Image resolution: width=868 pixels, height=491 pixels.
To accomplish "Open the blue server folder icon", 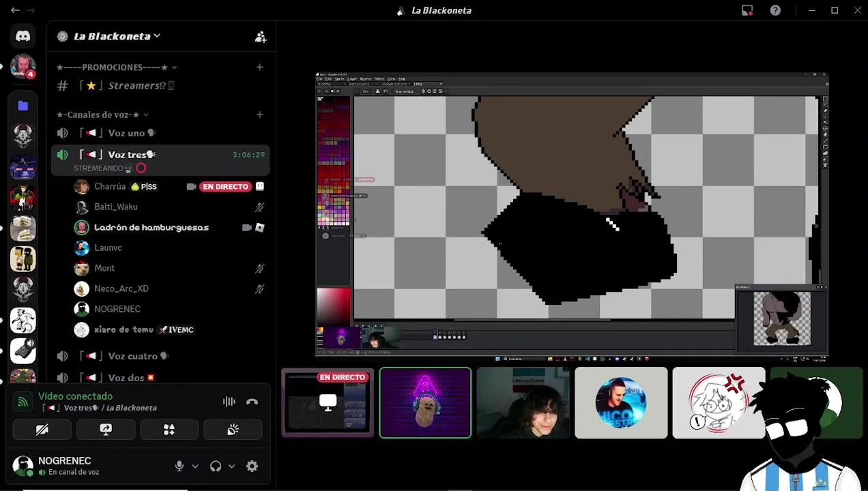I will coord(23,105).
